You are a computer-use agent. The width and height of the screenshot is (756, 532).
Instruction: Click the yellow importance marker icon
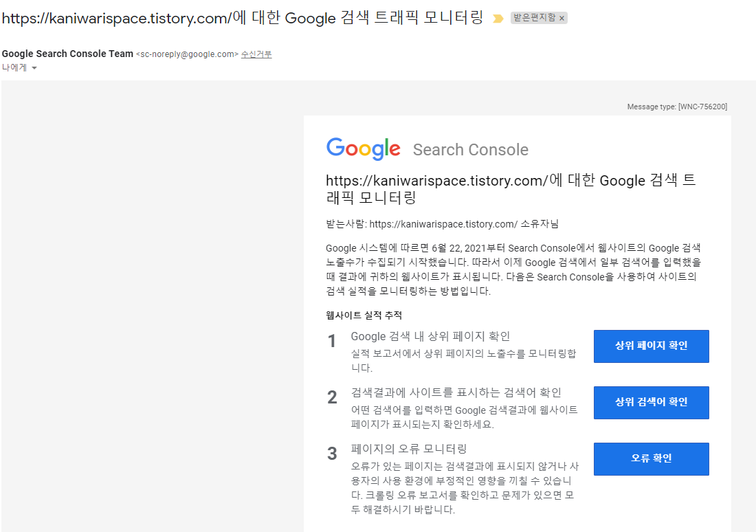tap(498, 19)
